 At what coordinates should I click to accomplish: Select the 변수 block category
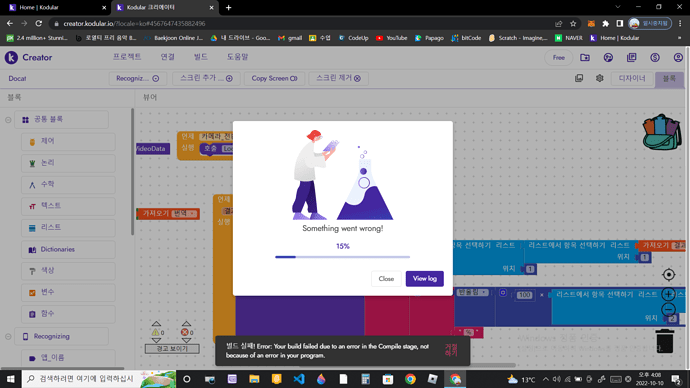click(68, 293)
